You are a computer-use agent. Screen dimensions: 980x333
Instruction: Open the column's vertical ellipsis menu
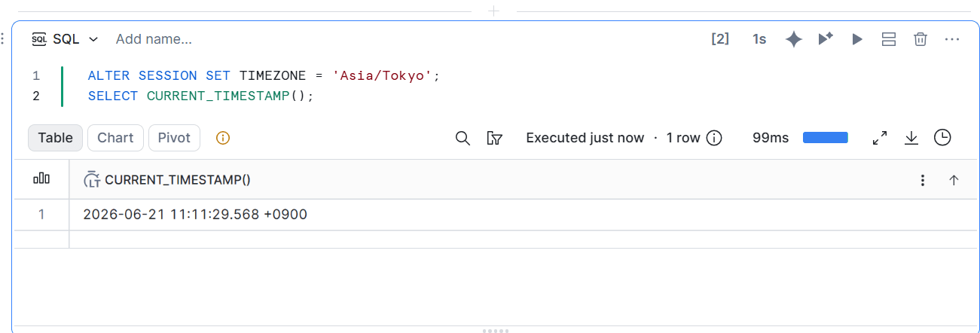[x=923, y=180]
